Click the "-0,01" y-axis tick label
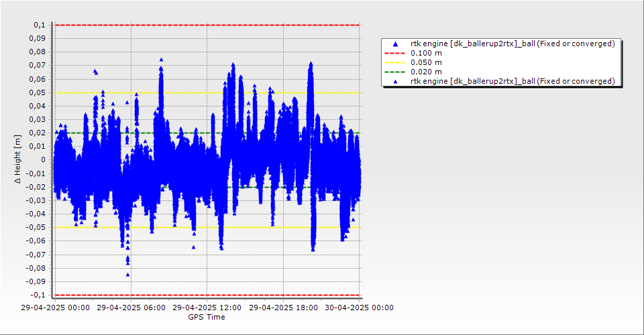 pyautogui.click(x=36, y=174)
